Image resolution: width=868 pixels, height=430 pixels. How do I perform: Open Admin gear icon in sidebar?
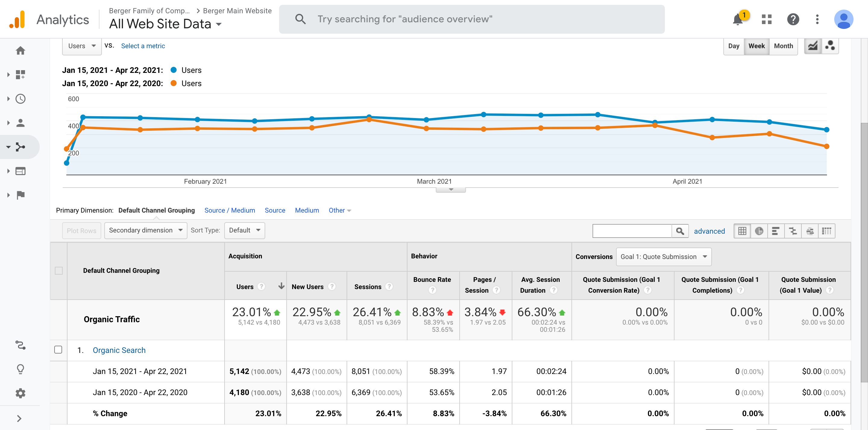pyautogui.click(x=20, y=393)
